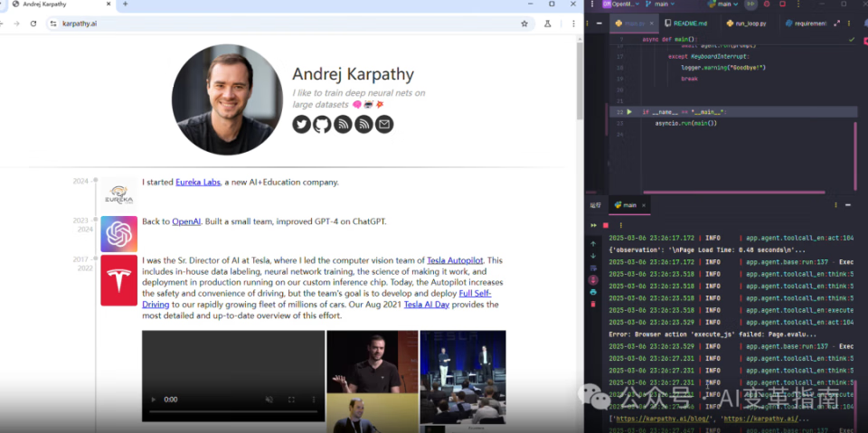Open video player more options menu
This screenshot has height=433, width=868.
[x=314, y=400]
